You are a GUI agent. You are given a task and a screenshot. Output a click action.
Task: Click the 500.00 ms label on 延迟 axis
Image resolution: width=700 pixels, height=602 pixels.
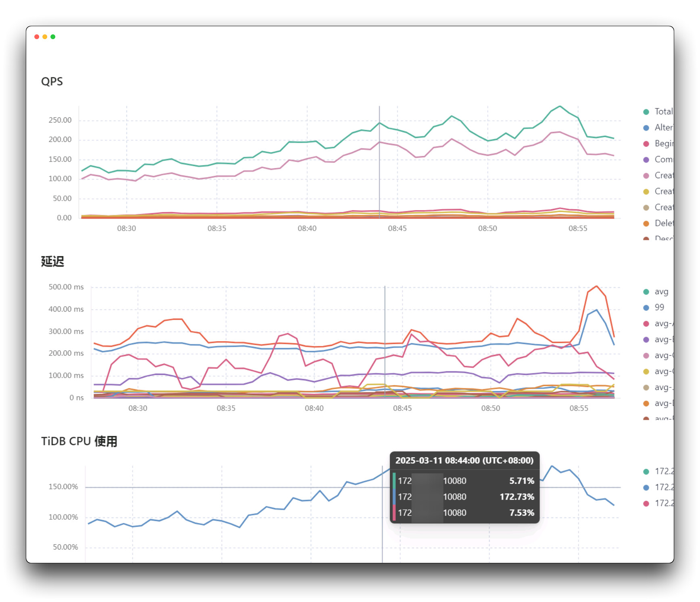[x=66, y=287]
